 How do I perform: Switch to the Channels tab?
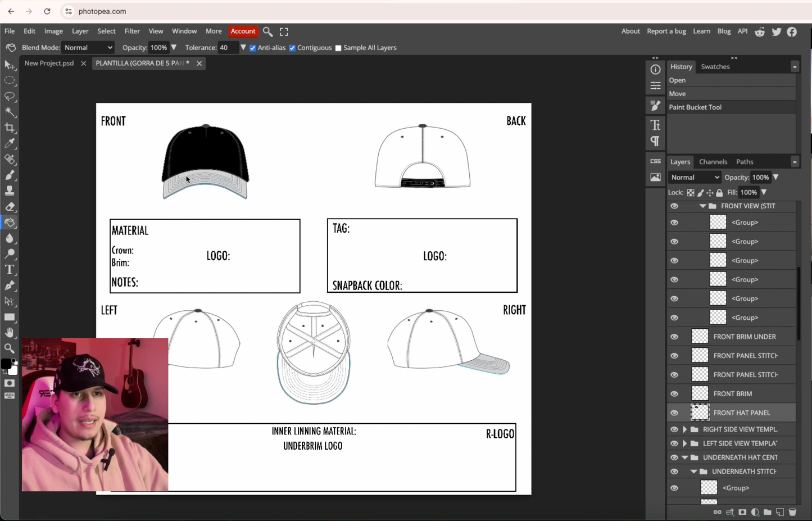(713, 162)
